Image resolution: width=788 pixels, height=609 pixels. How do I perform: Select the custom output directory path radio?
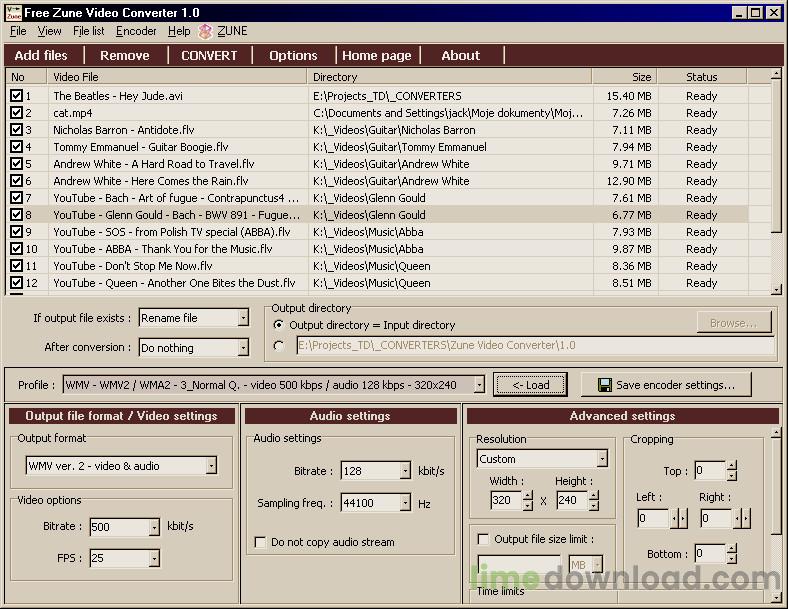tap(278, 346)
